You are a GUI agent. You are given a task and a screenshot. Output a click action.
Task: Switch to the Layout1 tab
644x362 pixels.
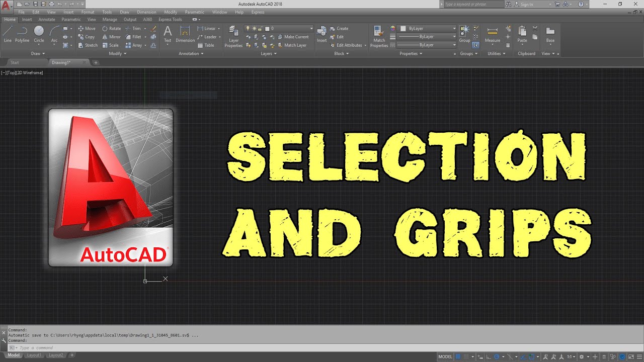coord(34,355)
